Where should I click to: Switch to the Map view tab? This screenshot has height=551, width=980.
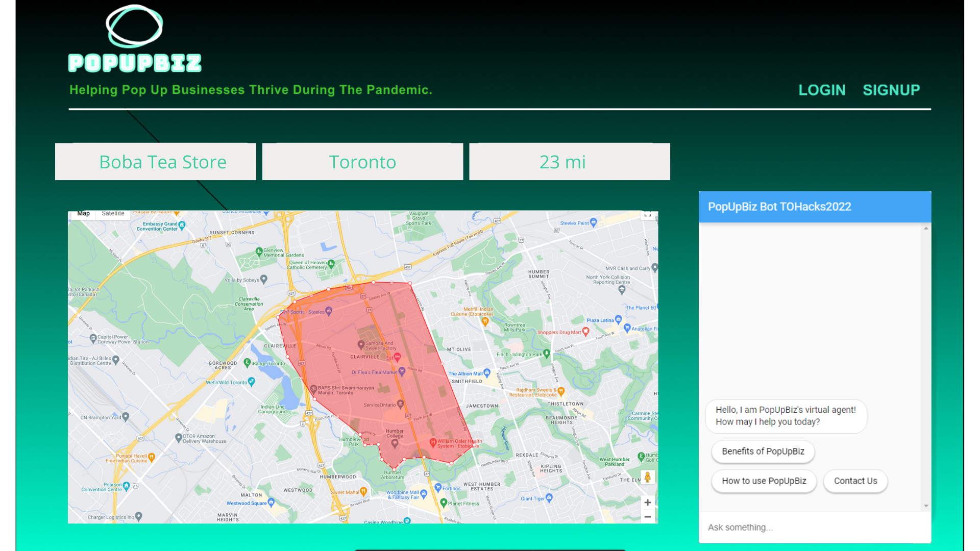(x=84, y=214)
